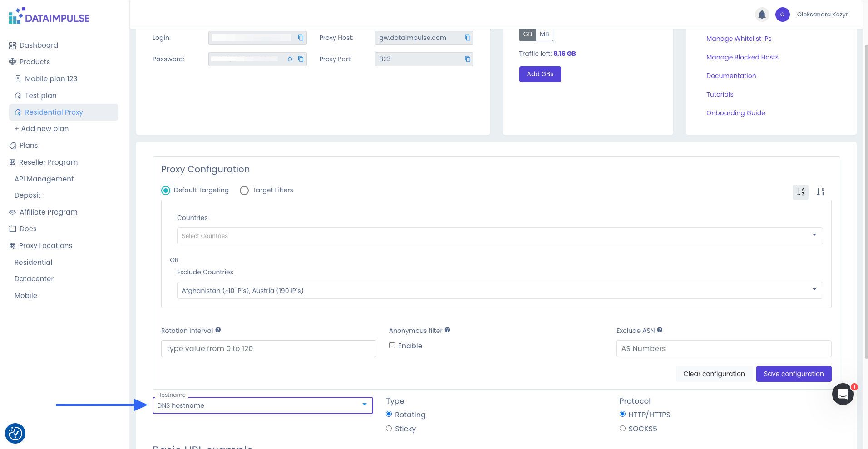Click the Rotation interval help icon
The width and height of the screenshot is (868, 449).
point(218,330)
